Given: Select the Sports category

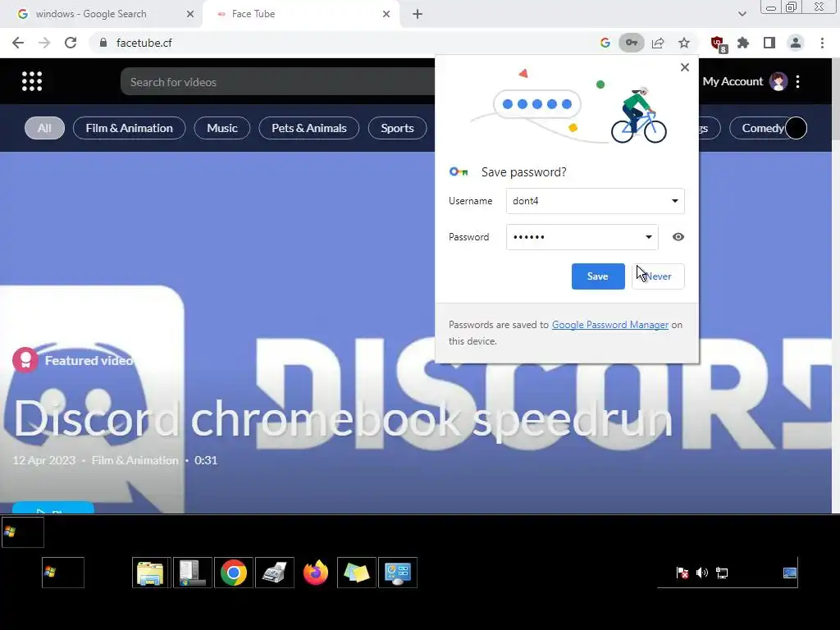Looking at the screenshot, I should point(398,128).
